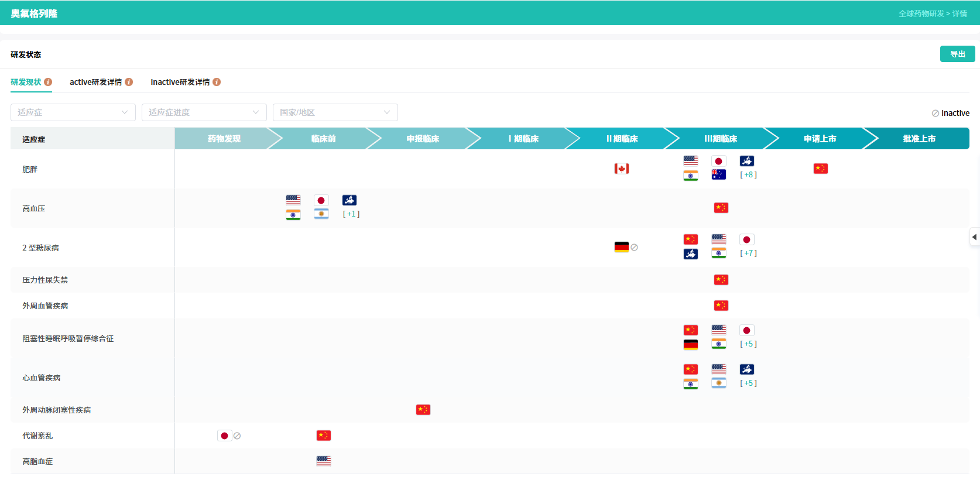Click the 代谢紊乱 indication label
The width and height of the screenshot is (980, 480).
pyautogui.click(x=37, y=436)
